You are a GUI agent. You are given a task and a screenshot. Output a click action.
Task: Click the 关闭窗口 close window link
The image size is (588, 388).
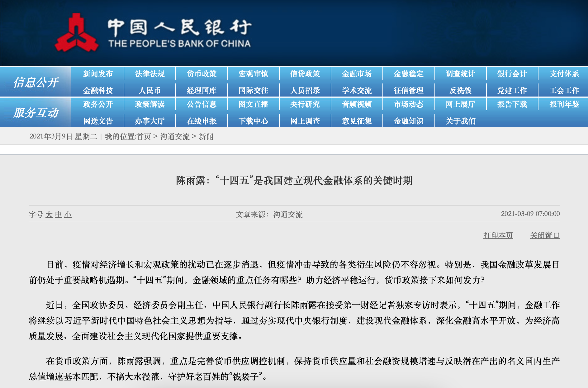(x=545, y=235)
